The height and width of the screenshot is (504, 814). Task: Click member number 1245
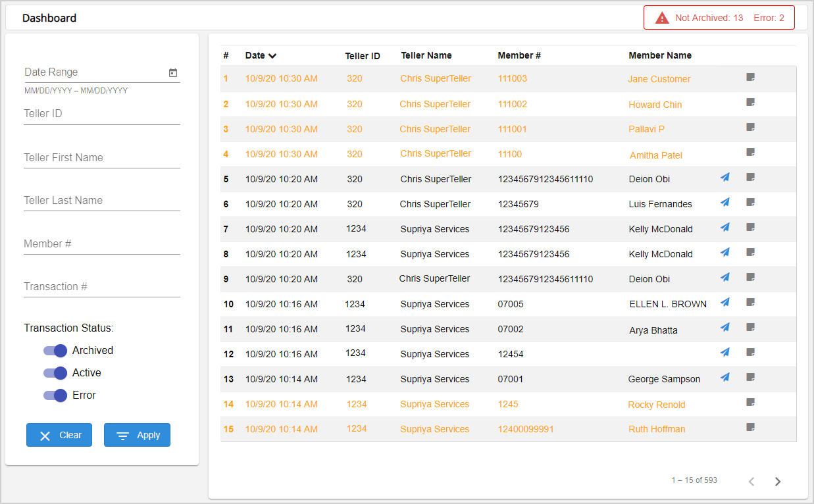(508, 404)
